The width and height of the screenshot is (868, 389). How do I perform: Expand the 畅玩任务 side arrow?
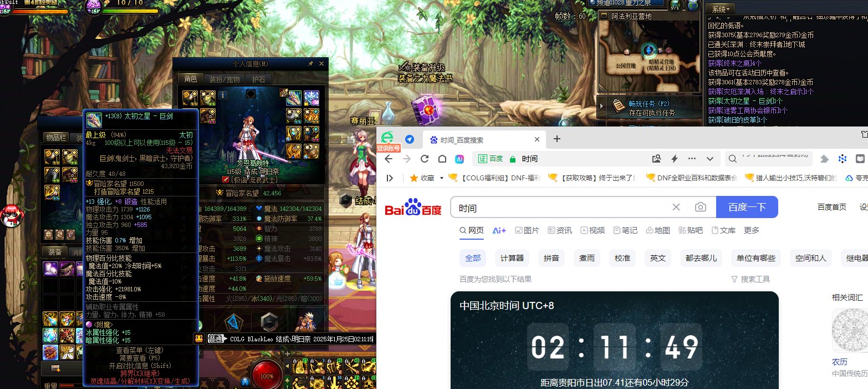coord(603,105)
